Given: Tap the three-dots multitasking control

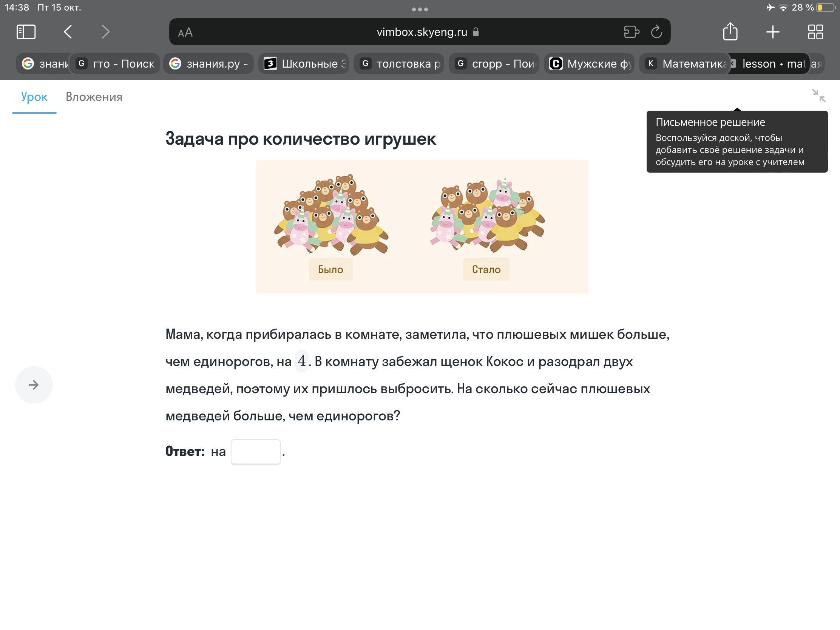Looking at the screenshot, I should (420, 9).
